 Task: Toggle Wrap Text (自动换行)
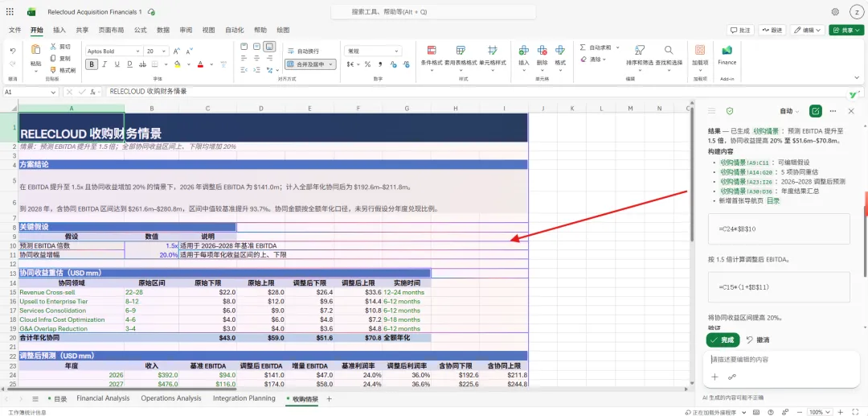303,51
